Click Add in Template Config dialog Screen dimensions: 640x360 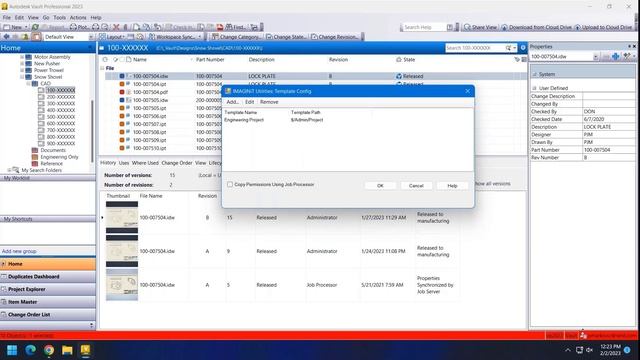click(232, 102)
